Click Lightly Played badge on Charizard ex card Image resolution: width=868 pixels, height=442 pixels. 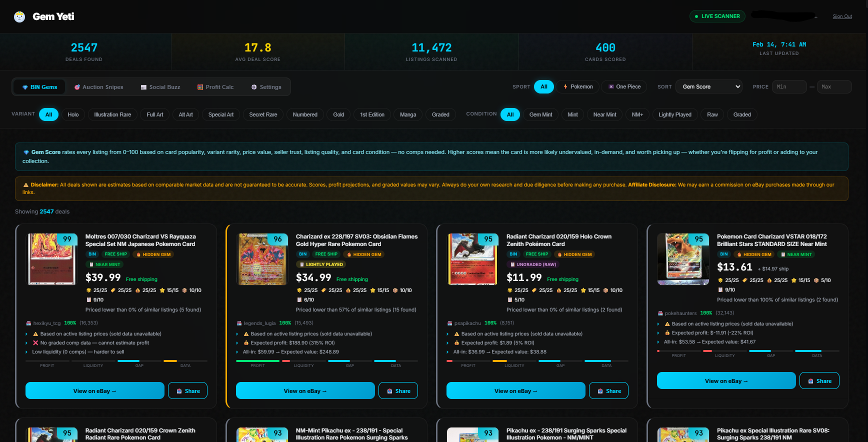click(x=320, y=264)
